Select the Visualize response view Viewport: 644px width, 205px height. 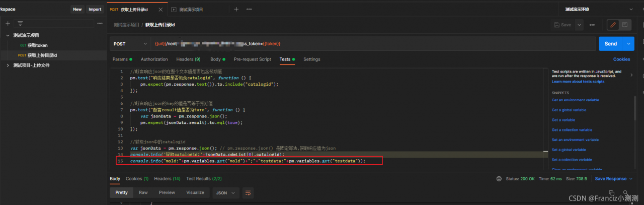(195, 192)
